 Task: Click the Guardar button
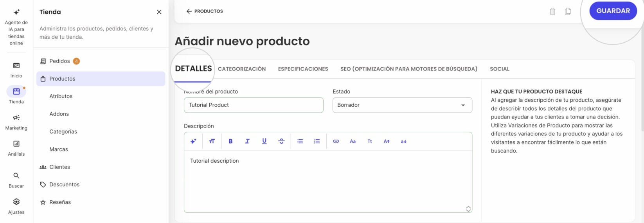[x=613, y=11]
